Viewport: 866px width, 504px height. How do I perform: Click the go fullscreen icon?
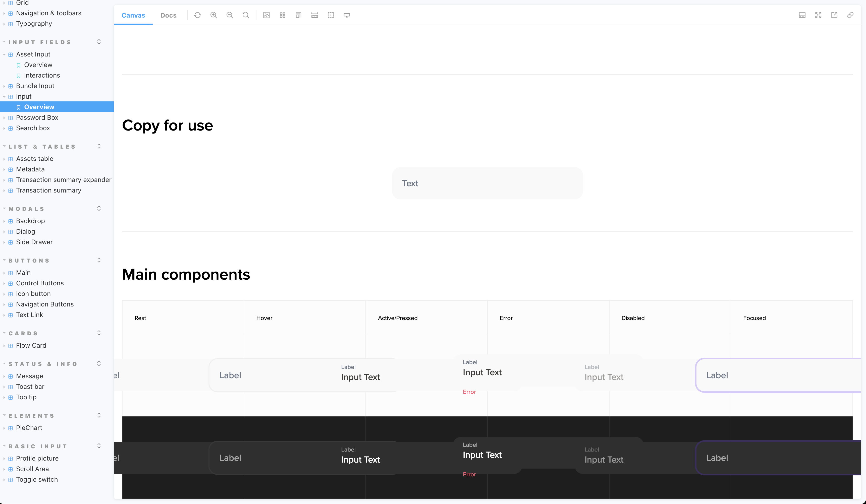[x=818, y=15]
